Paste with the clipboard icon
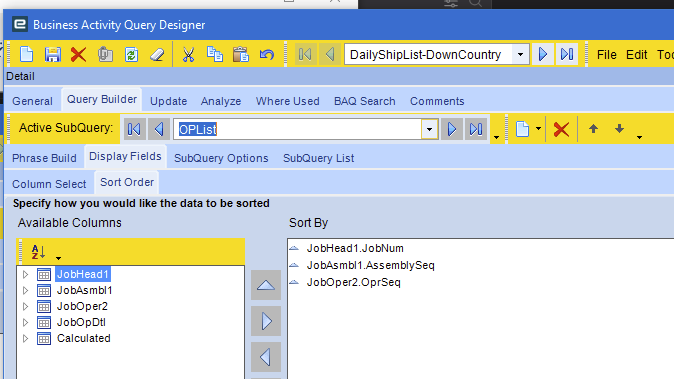674x379 pixels. tap(241, 55)
